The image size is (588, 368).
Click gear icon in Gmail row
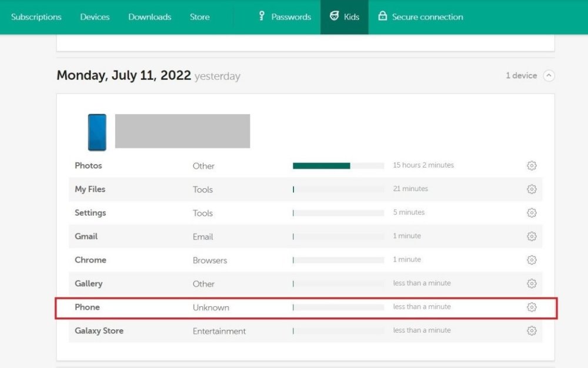(532, 236)
